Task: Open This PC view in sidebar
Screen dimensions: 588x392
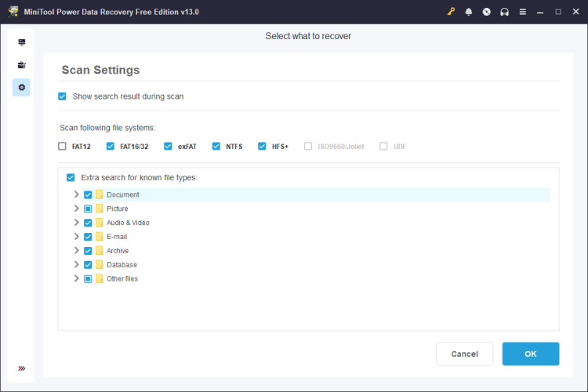Action: pos(21,42)
